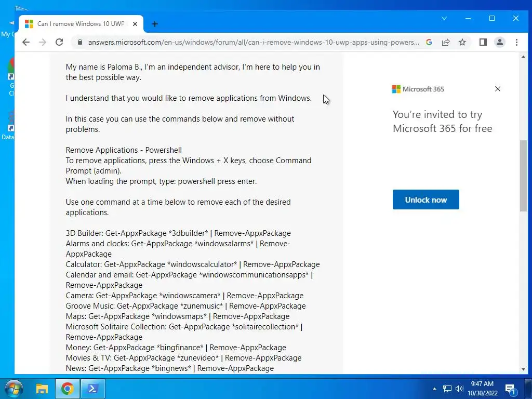The height and width of the screenshot is (399, 532).
Task: Share this page icon
Action: click(445, 42)
